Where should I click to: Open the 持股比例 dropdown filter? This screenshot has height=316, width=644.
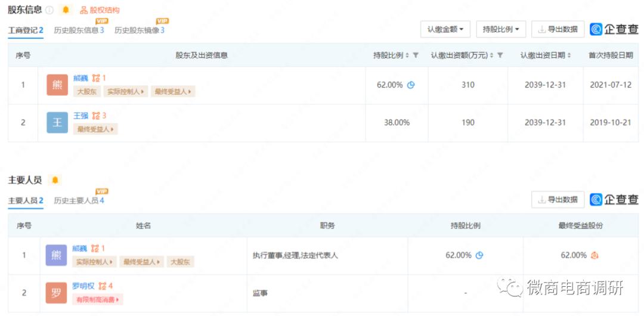point(501,29)
